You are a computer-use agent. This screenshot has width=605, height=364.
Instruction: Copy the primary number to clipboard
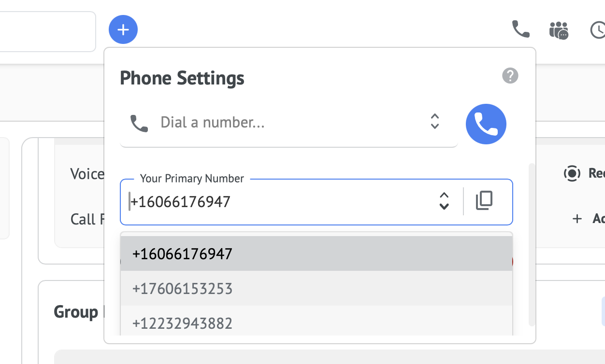pos(484,201)
